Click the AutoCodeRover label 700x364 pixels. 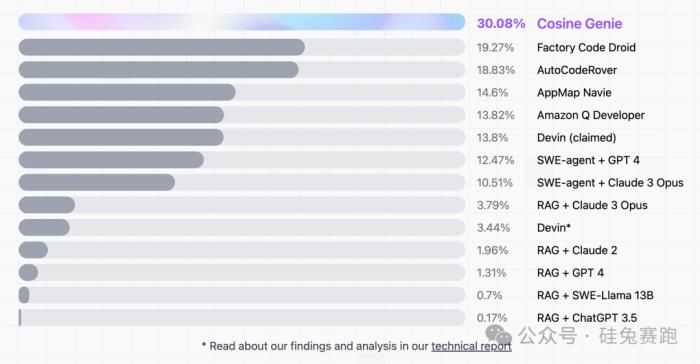coord(577,70)
